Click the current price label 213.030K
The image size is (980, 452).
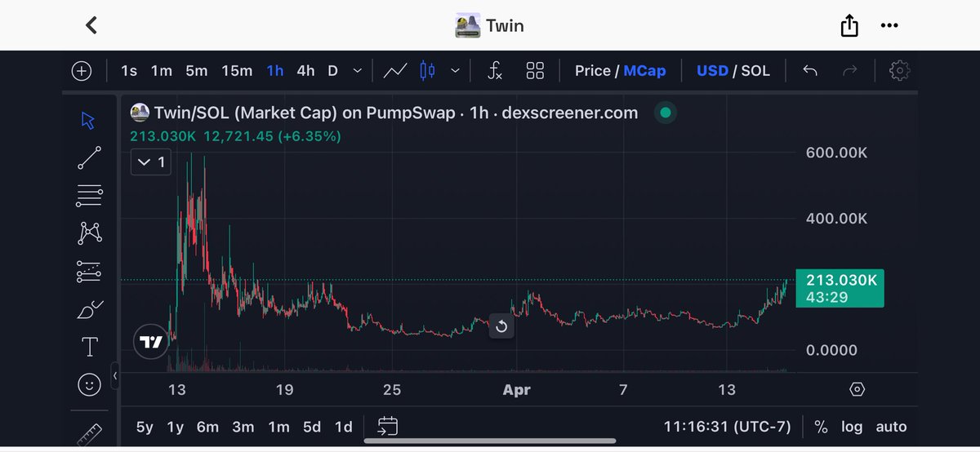(839, 288)
